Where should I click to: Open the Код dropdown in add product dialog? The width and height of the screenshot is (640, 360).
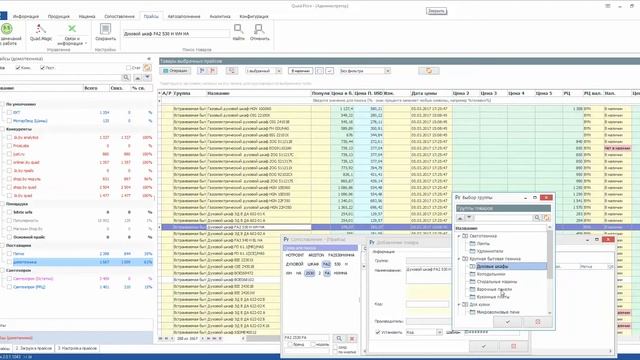439,332
